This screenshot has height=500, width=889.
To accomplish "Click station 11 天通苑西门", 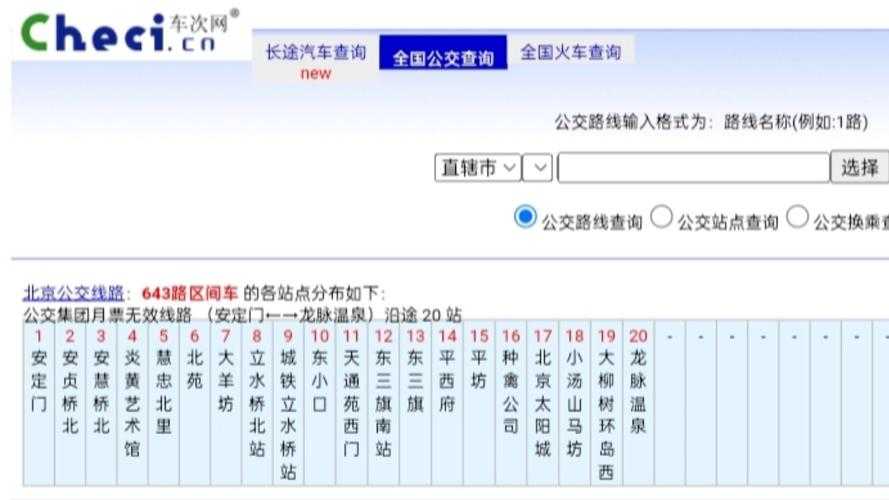I will point(351,403).
